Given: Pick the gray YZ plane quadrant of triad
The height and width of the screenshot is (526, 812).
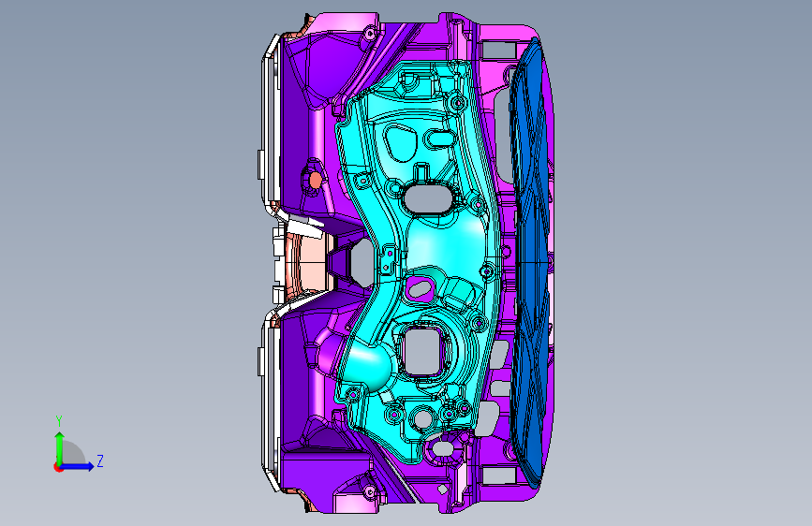Looking at the screenshot, I should tap(73, 452).
